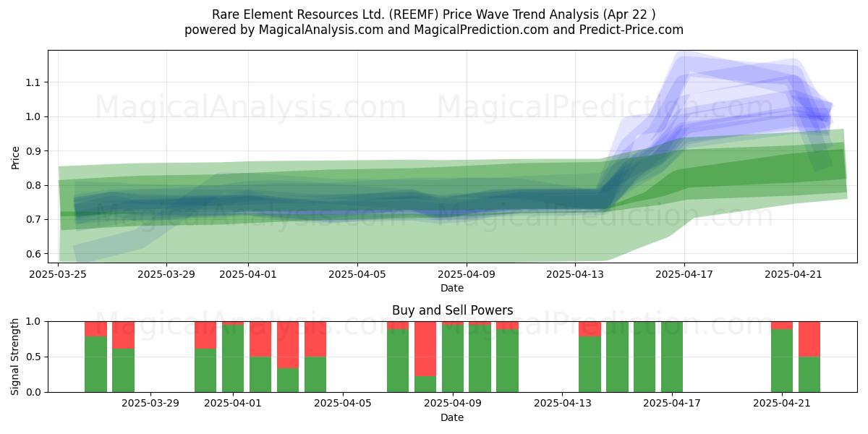868x434 pixels.
Task: Click the 2025-03-29 date tick of the price chart
Action: (x=166, y=274)
